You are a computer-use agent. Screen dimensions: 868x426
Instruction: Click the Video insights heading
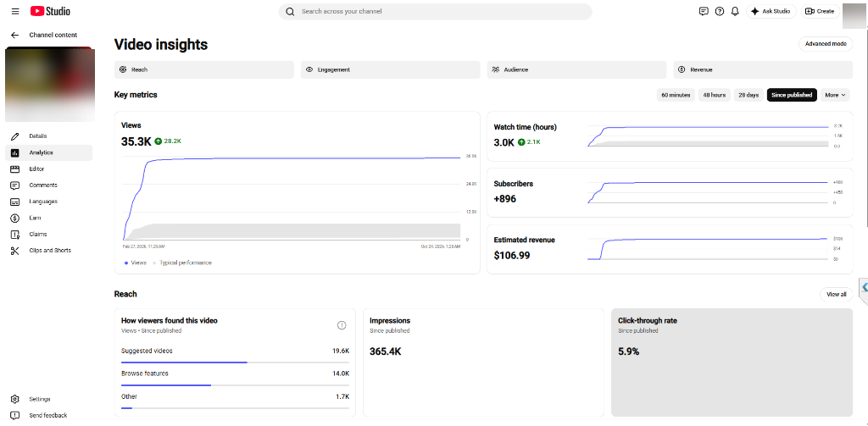coord(161,44)
